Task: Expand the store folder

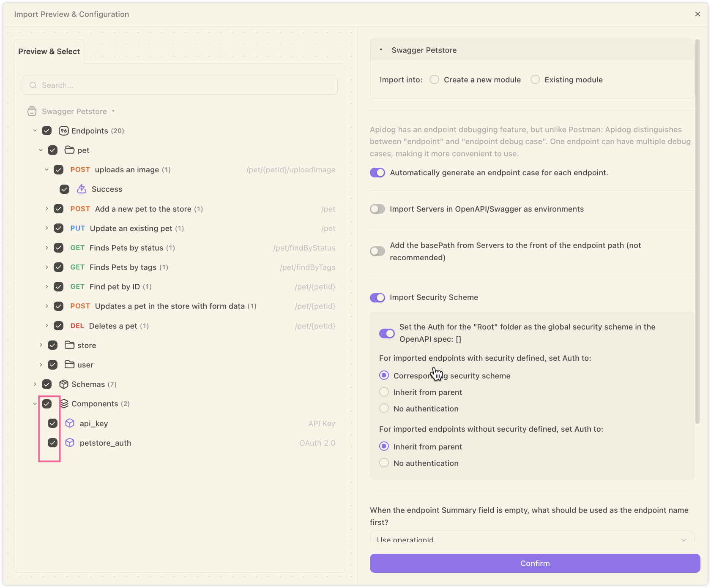Action: (41, 345)
